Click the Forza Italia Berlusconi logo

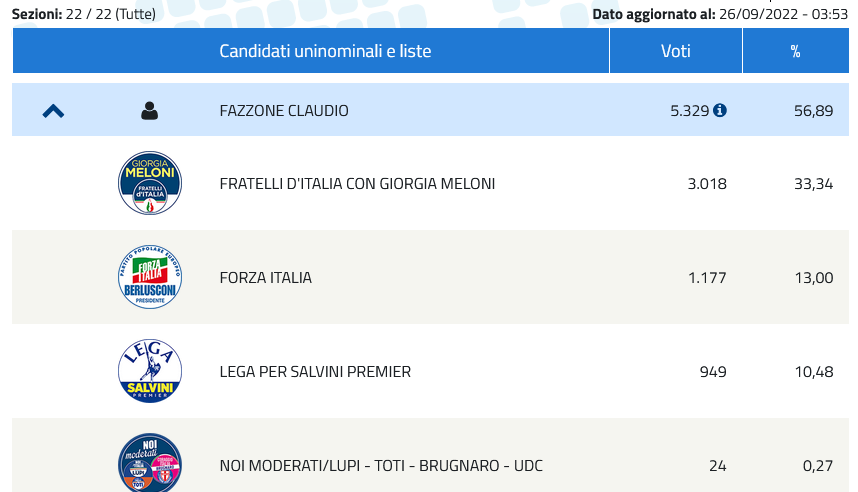(150, 277)
